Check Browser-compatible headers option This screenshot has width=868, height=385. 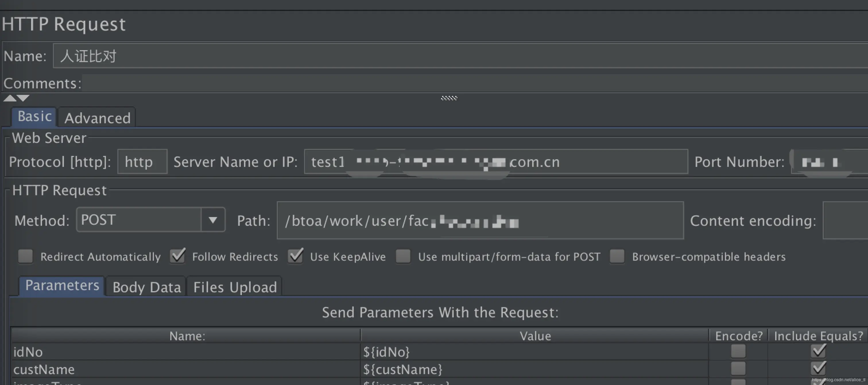coord(617,257)
